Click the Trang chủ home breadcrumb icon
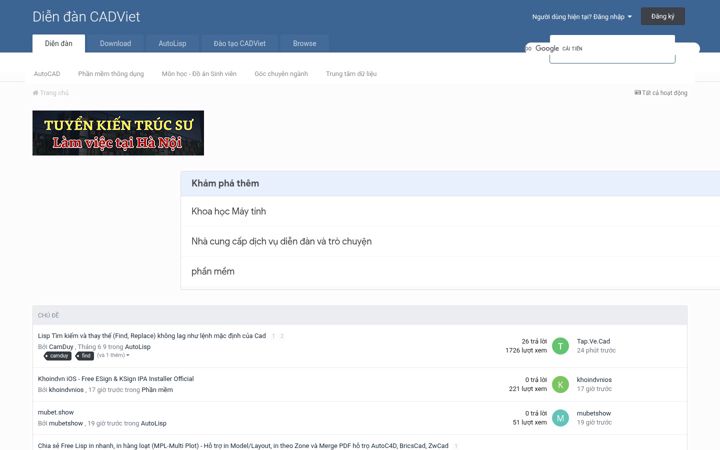The width and height of the screenshot is (720, 450). (35, 93)
